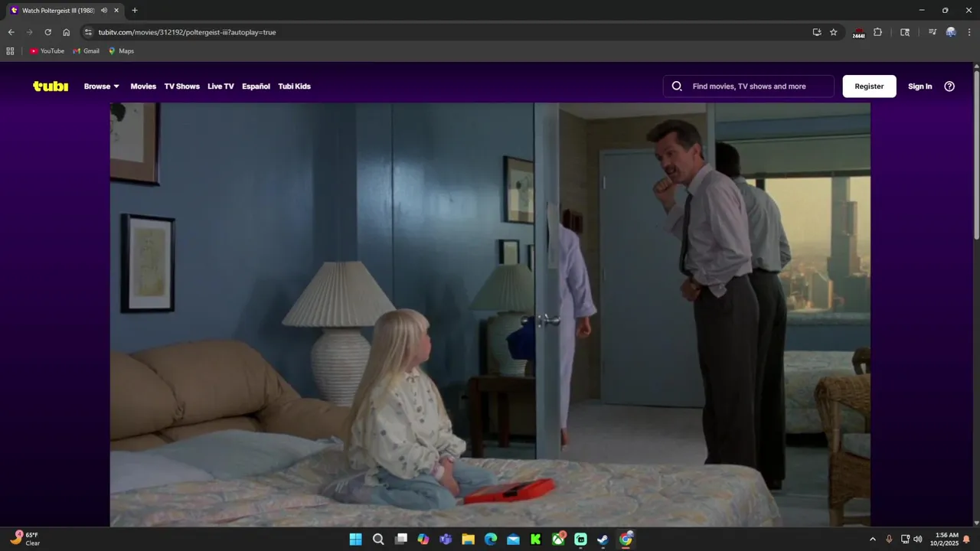The width and height of the screenshot is (980, 551).
Task: Click the microphone tray icon
Action: tap(889, 540)
